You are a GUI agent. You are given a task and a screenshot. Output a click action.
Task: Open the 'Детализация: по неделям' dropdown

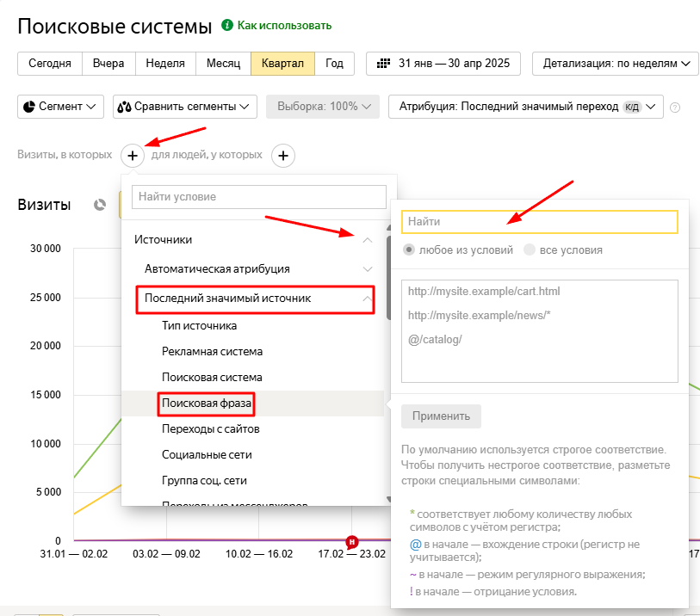point(616,64)
